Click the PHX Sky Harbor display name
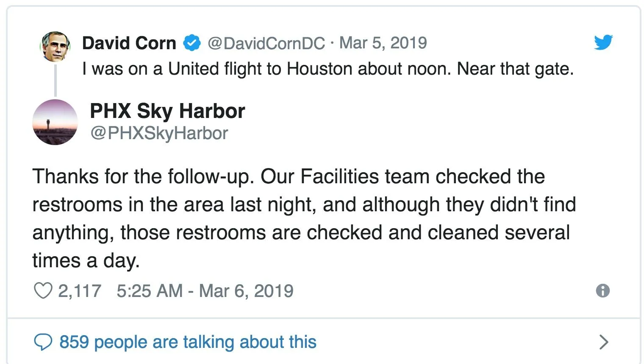This screenshot has width=644, height=364. tap(167, 111)
